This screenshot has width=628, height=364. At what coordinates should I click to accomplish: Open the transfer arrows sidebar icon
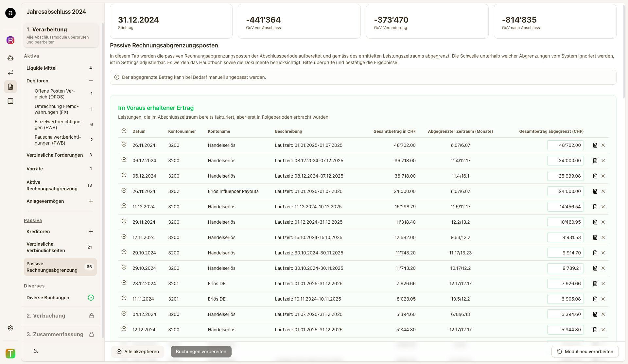[x=10, y=72]
